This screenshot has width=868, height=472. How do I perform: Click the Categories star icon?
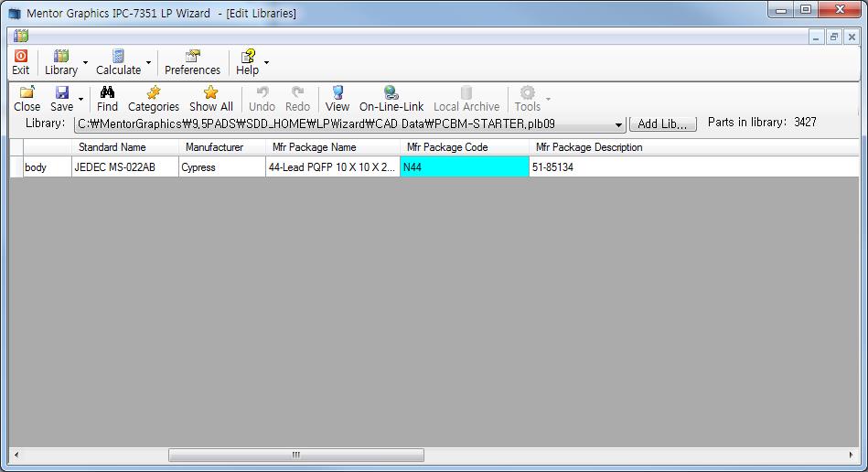[x=154, y=92]
